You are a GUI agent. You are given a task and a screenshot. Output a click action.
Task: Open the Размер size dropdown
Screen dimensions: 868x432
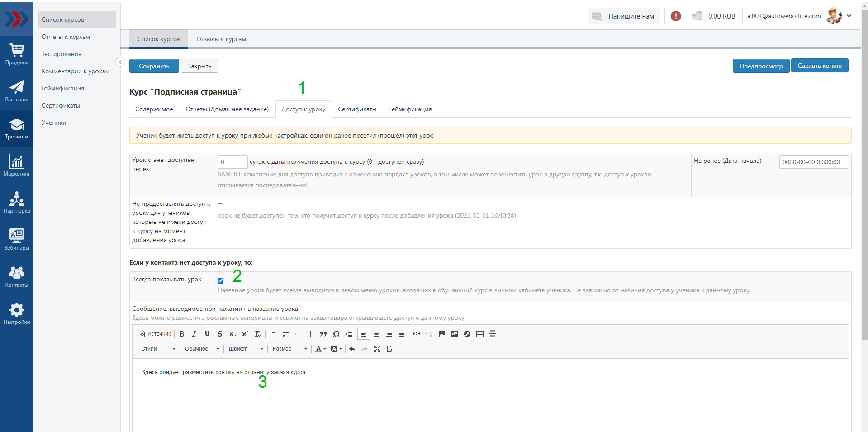[290, 349]
